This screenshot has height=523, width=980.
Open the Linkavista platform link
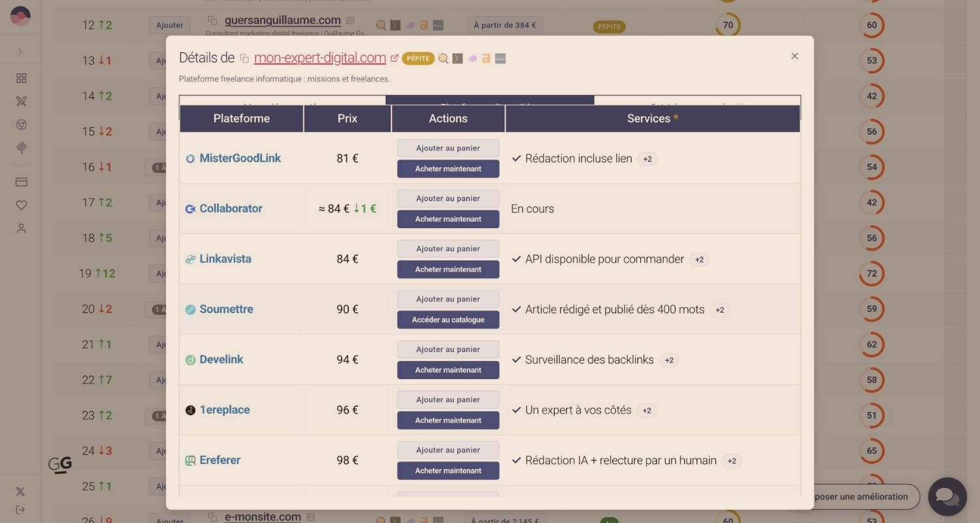point(225,259)
